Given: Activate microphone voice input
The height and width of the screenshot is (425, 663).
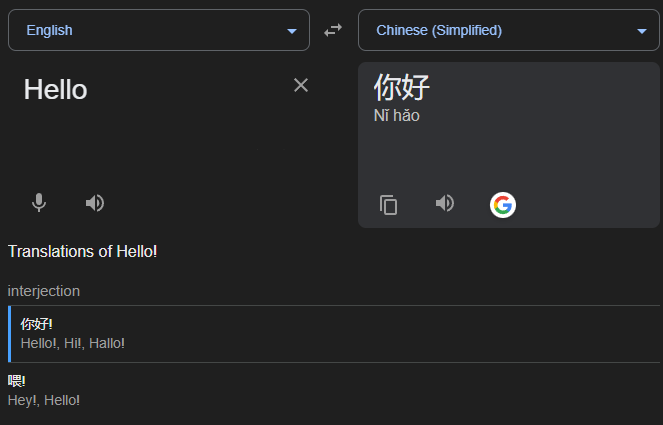Looking at the screenshot, I should click(x=39, y=203).
